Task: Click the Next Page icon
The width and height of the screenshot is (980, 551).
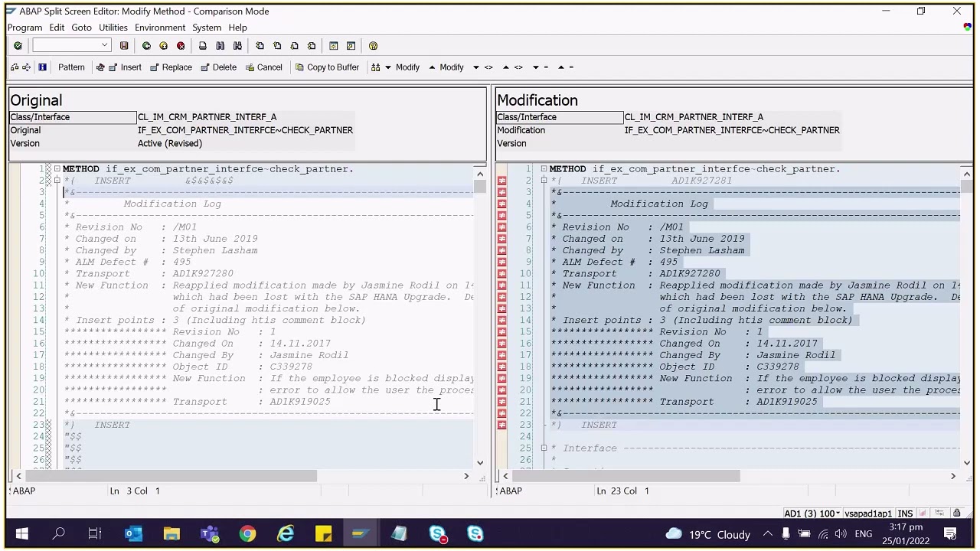Action: (x=294, y=46)
